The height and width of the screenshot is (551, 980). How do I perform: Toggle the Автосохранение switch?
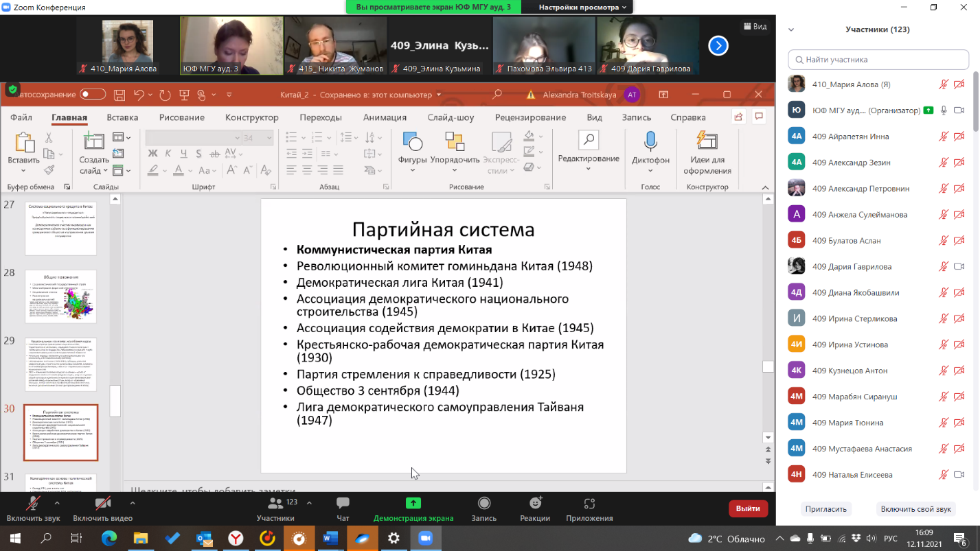(93, 95)
